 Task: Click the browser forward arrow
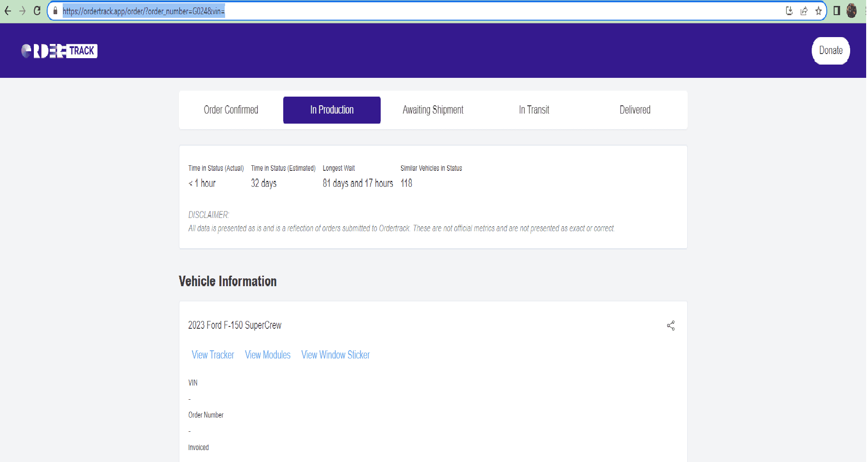tap(22, 11)
